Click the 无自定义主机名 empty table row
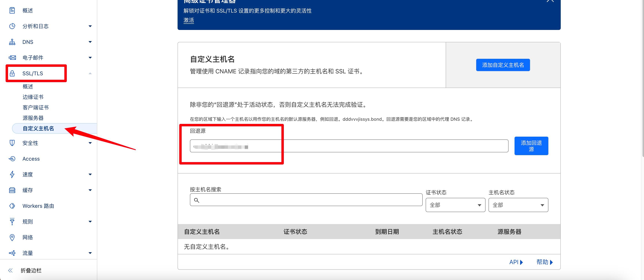The width and height of the screenshot is (644, 280). click(x=369, y=246)
